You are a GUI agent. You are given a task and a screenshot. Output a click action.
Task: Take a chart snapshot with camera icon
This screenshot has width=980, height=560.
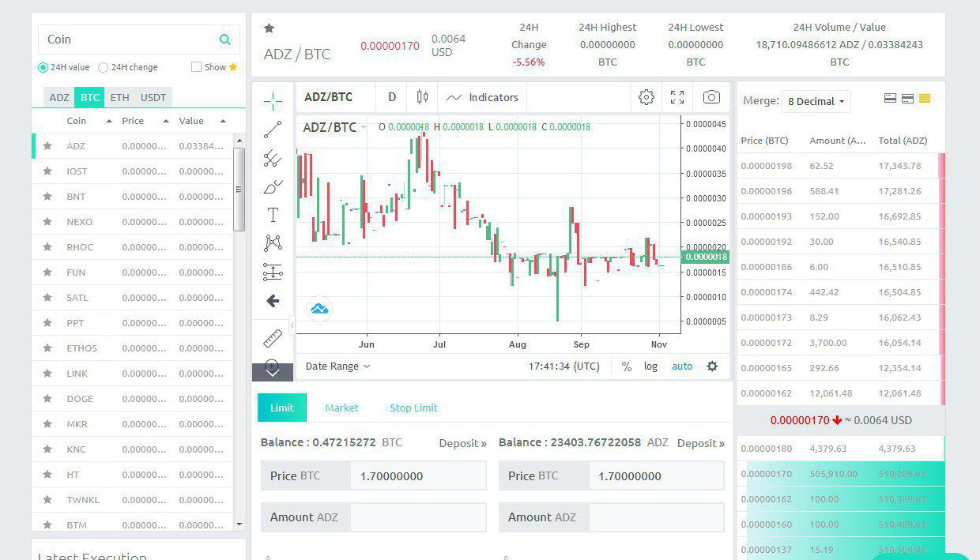(x=711, y=97)
